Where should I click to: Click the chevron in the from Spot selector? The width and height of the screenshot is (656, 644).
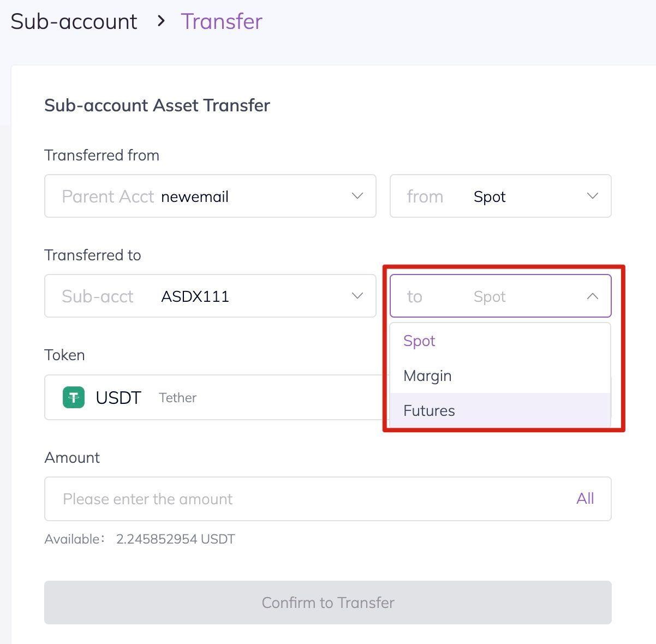point(592,196)
